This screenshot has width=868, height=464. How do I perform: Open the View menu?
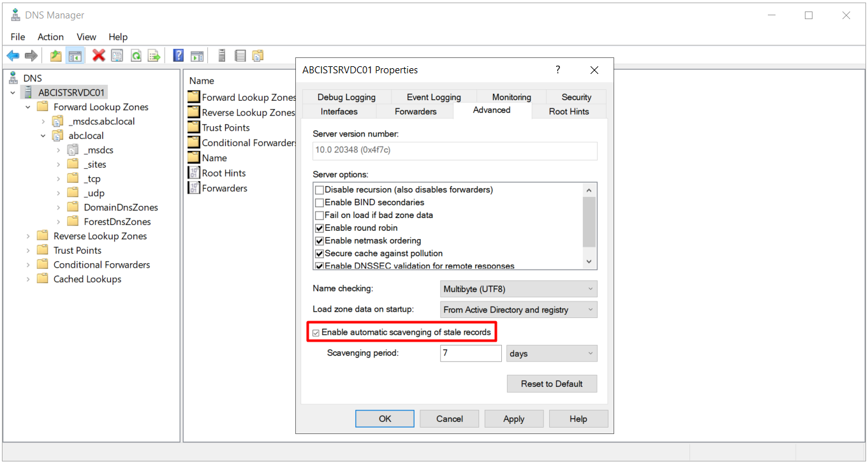coord(86,37)
